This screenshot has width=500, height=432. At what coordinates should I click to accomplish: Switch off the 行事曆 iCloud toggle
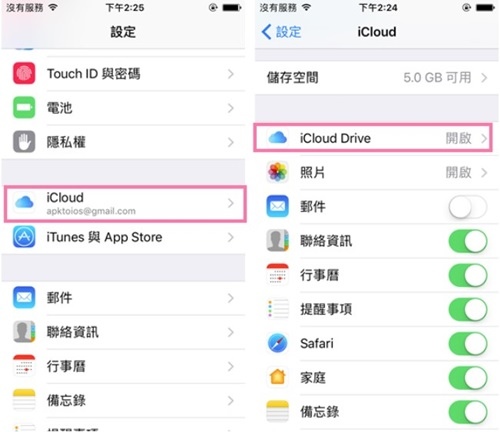[467, 275]
